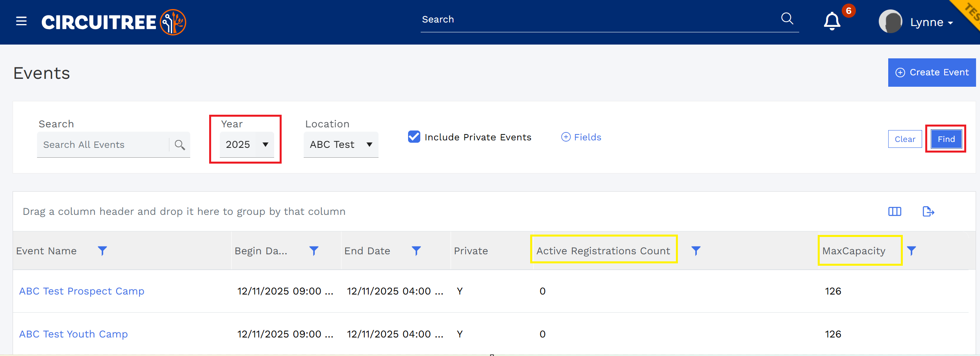Open ABC Test Prospect Camp event
The width and height of the screenshot is (980, 356).
[x=82, y=291]
